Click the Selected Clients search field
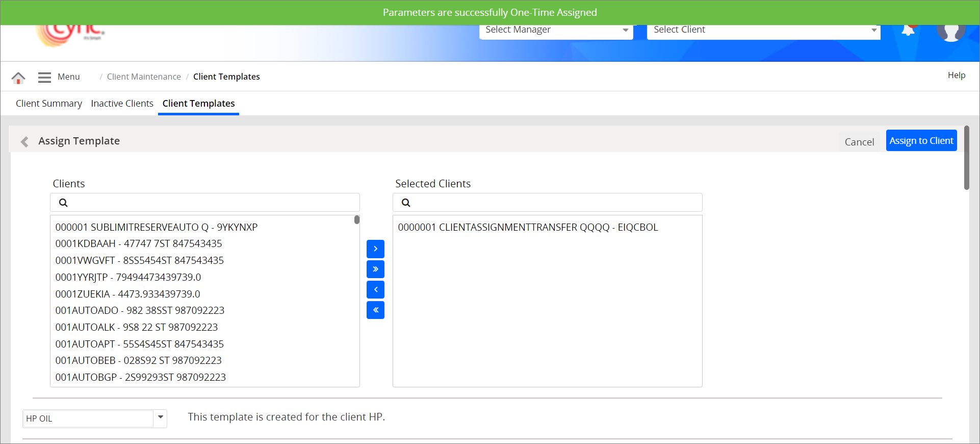 pyautogui.click(x=553, y=203)
